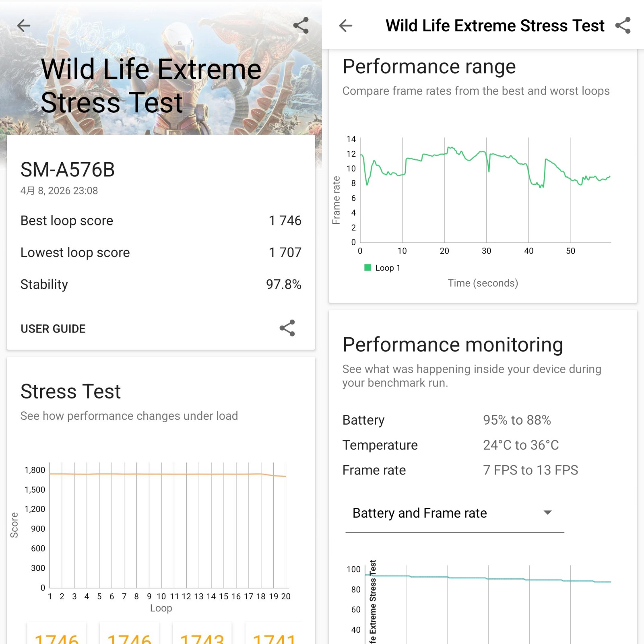The image size is (644, 644).
Task: Tap the Stability 97.8% row
Action: click(x=161, y=284)
